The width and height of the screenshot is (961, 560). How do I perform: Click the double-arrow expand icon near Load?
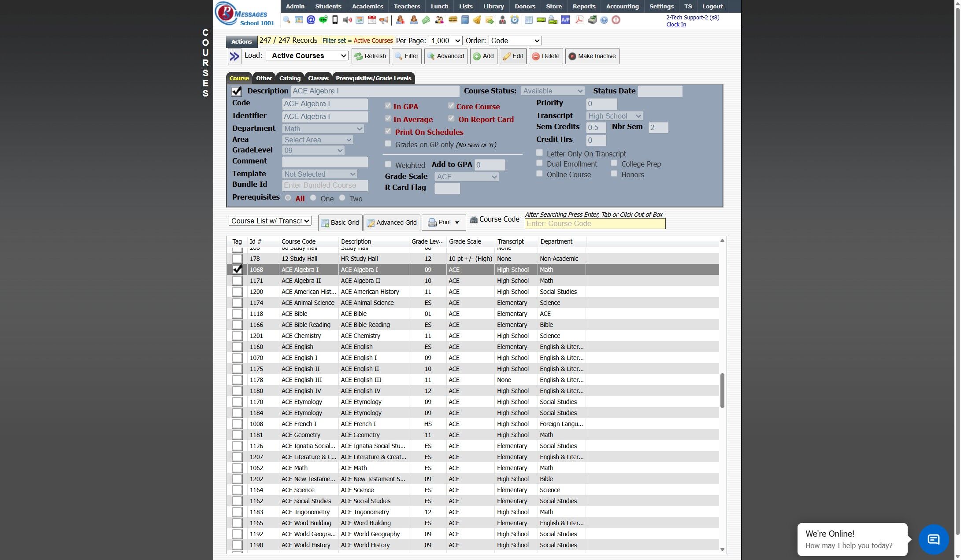[234, 56]
